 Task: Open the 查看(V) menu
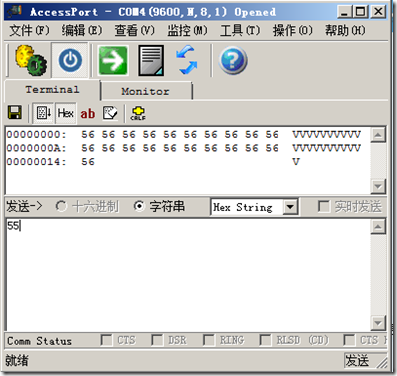click(134, 31)
